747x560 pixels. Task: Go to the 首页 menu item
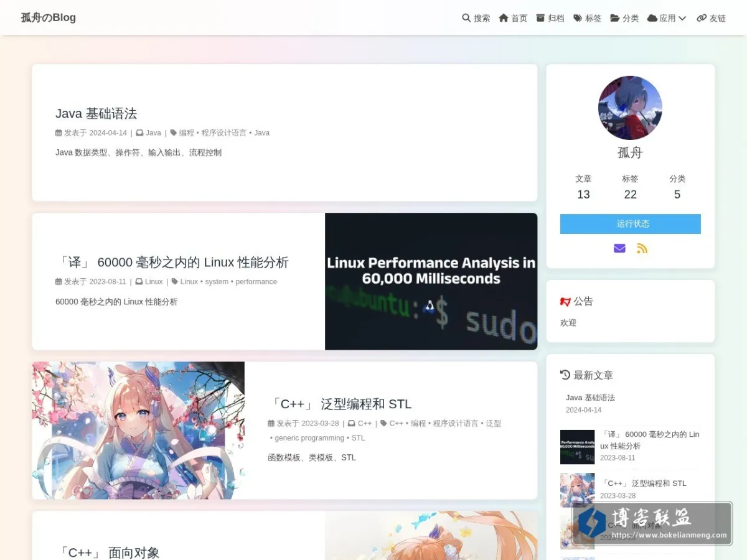click(x=513, y=18)
